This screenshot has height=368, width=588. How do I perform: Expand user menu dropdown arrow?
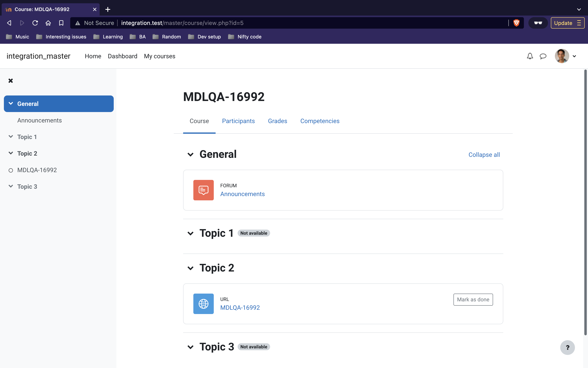[x=574, y=56]
